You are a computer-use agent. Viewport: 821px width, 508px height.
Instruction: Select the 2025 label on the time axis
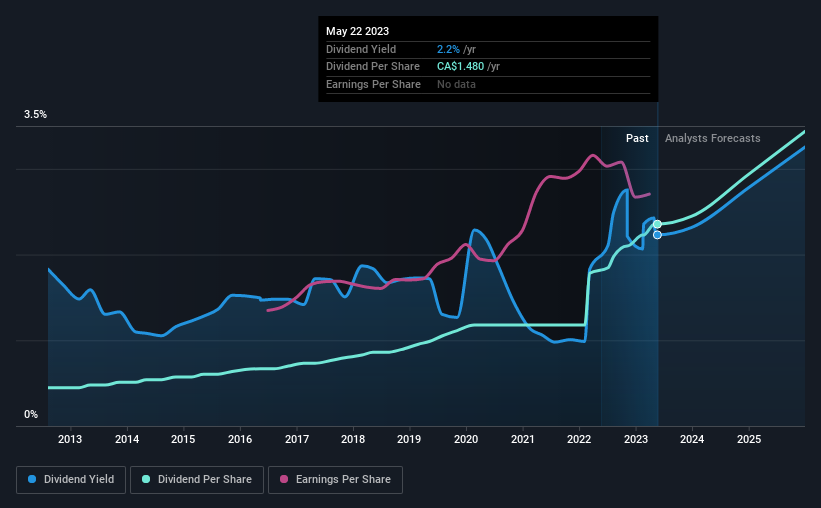click(749, 439)
